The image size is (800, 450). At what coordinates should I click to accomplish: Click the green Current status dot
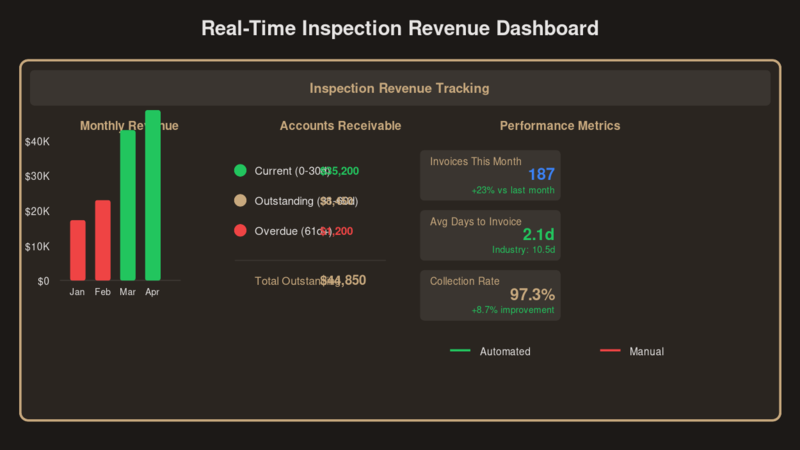click(x=240, y=170)
